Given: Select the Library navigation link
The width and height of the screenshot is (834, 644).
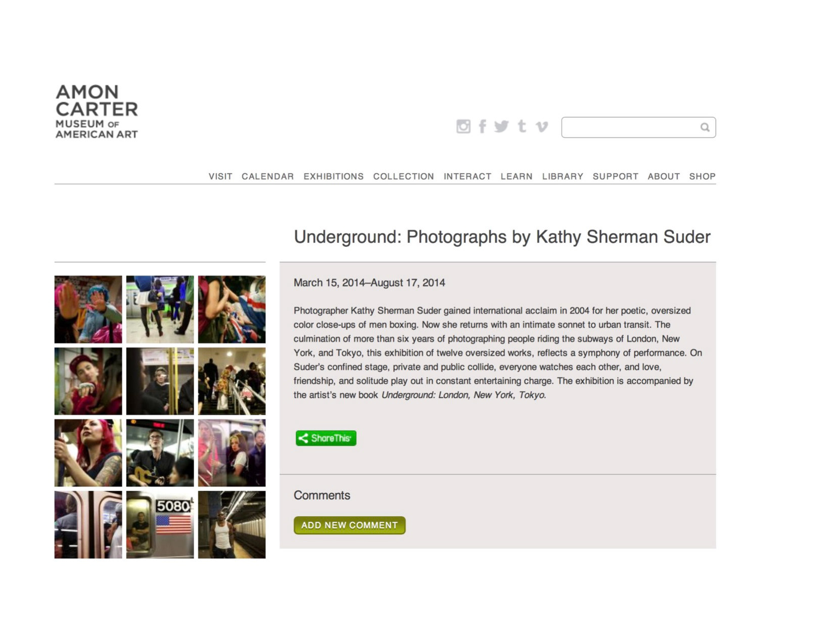Looking at the screenshot, I should (563, 176).
